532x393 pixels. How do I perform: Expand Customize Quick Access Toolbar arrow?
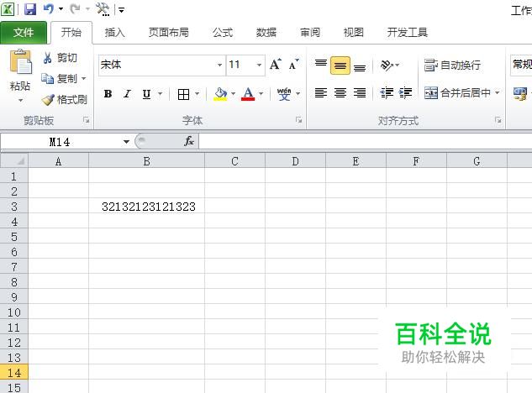coord(121,10)
